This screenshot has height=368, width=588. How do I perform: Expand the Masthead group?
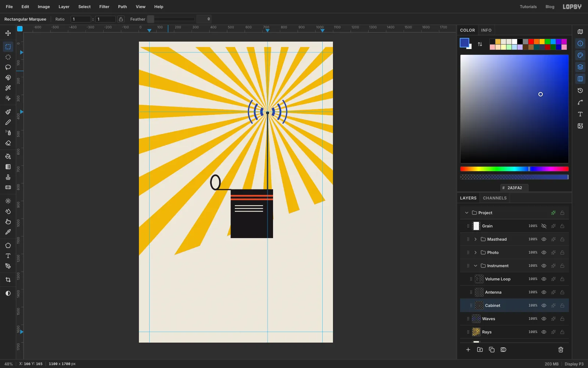tap(476, 239)
